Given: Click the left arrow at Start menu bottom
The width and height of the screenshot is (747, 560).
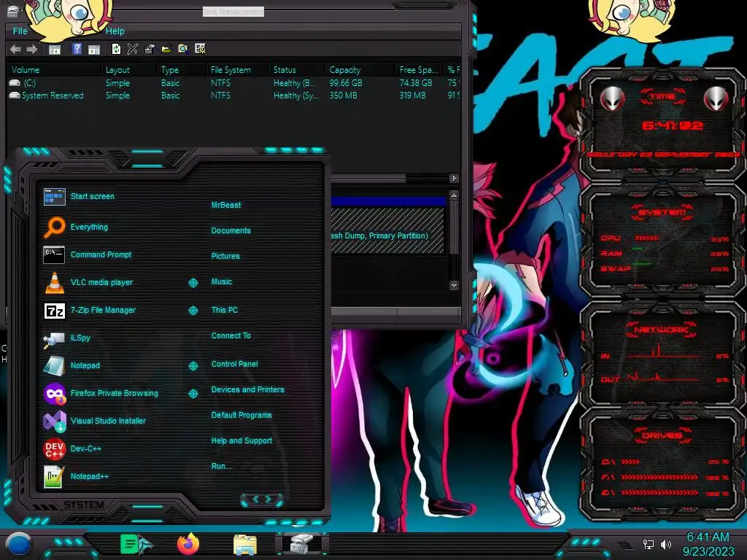Looking at the screenshot, I should pos(255,499).
